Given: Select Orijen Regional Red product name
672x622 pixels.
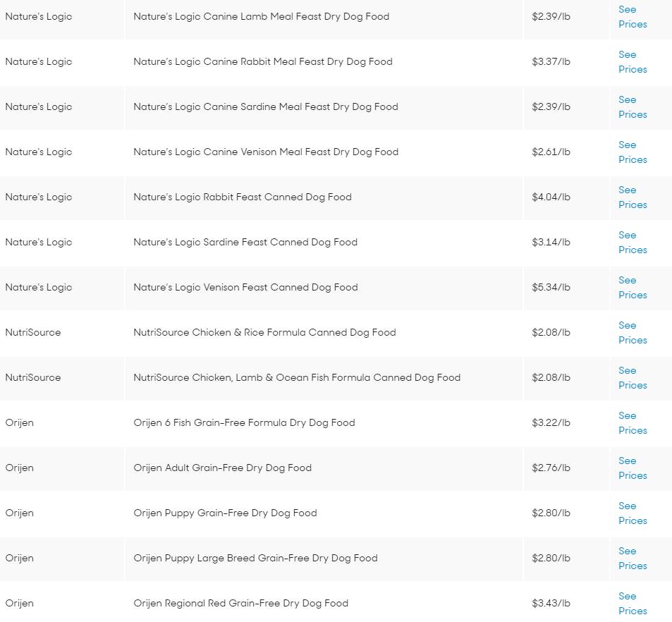Looking at the screenshot, I should [241, 603].
